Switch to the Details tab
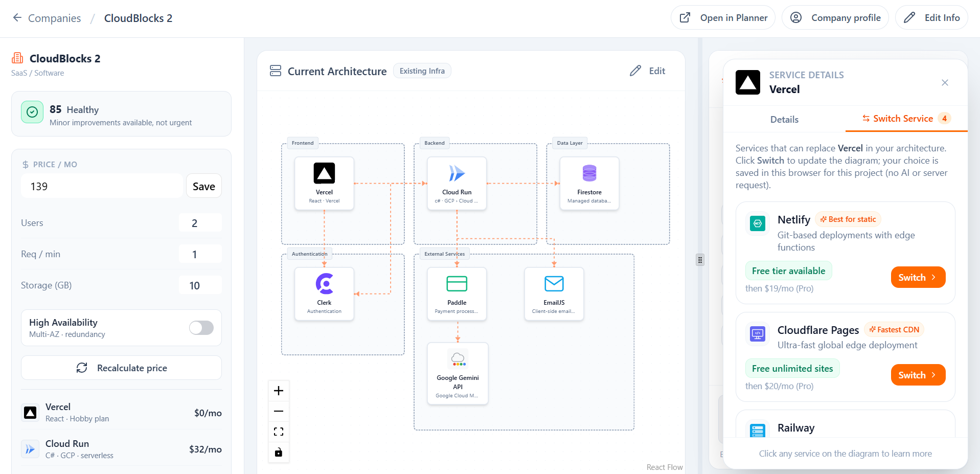The image size is (980, 474). [x=784, y=120]
